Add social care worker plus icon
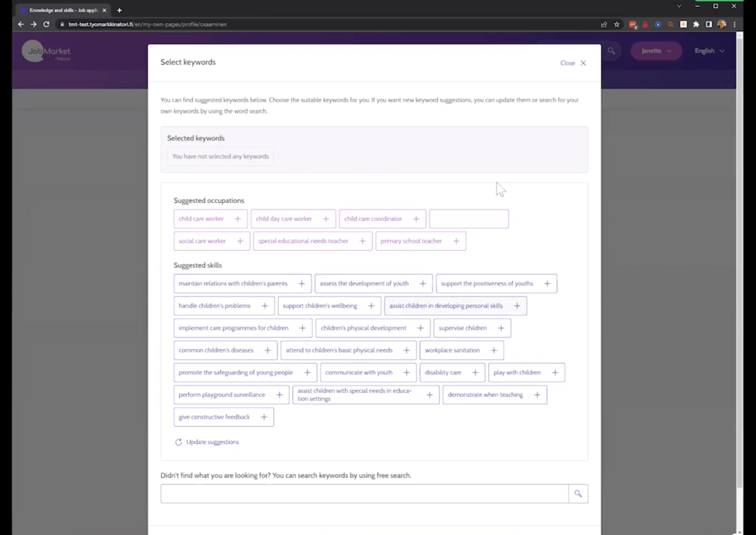The width and height of the screenshot is (756, 535). coord(240,241)
